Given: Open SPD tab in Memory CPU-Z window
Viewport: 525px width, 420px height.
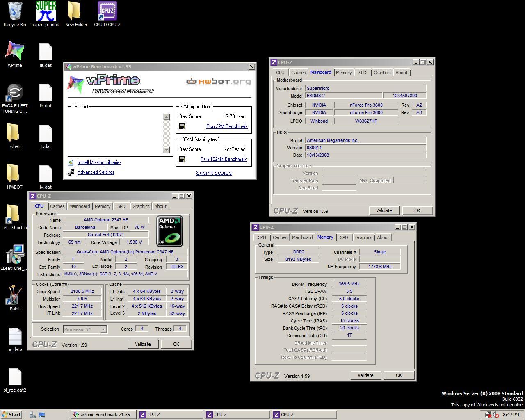Looking at the screenshot, I should (x=344, y=237).
